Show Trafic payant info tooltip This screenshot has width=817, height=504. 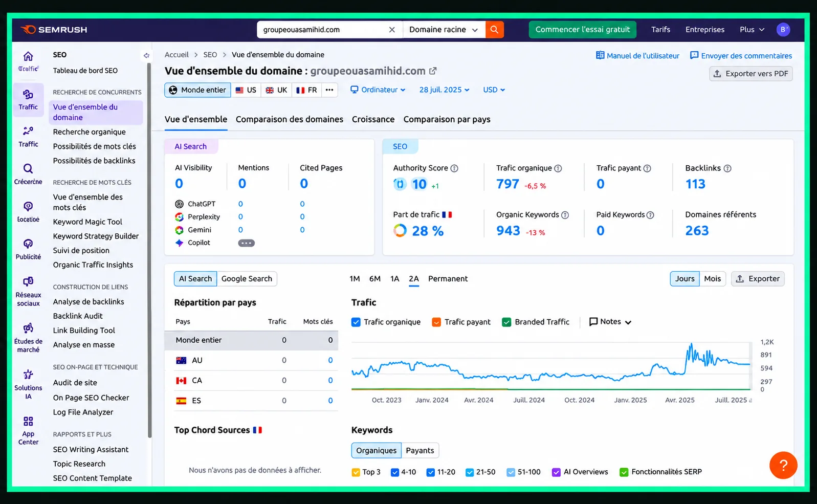pyautogui.click(x=647, y=168)
